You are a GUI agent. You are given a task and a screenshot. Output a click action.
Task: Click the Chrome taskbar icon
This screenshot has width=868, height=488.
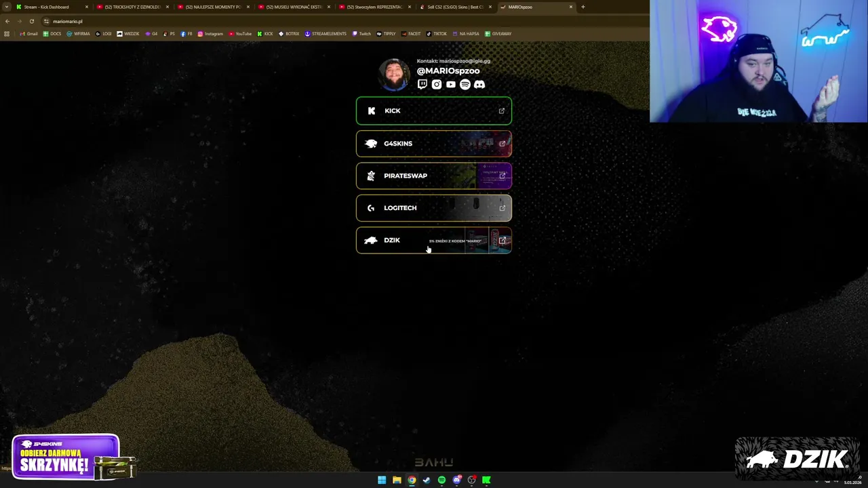(412, 480)
